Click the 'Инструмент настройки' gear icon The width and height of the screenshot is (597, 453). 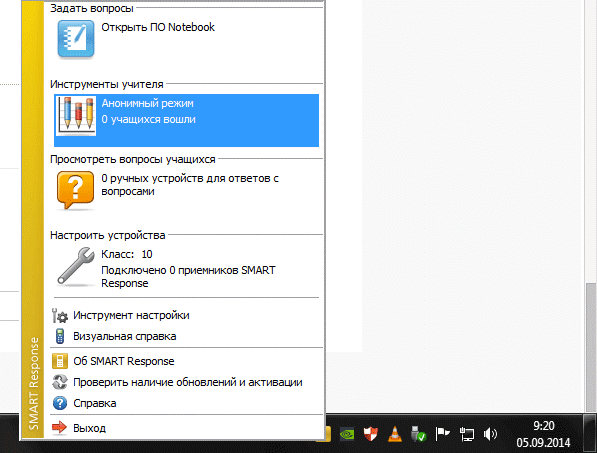(60, 316)
